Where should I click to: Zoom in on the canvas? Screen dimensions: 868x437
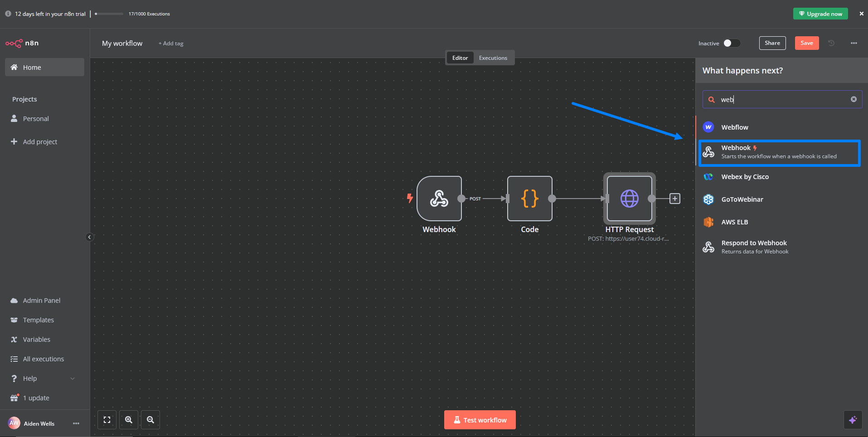tap(129, 420)
